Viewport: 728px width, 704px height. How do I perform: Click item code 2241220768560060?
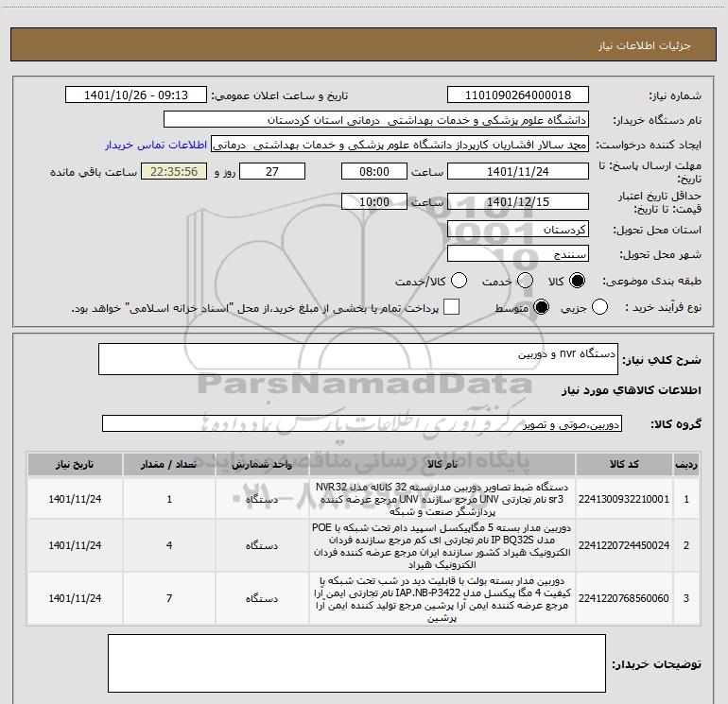tap(624, 598)
